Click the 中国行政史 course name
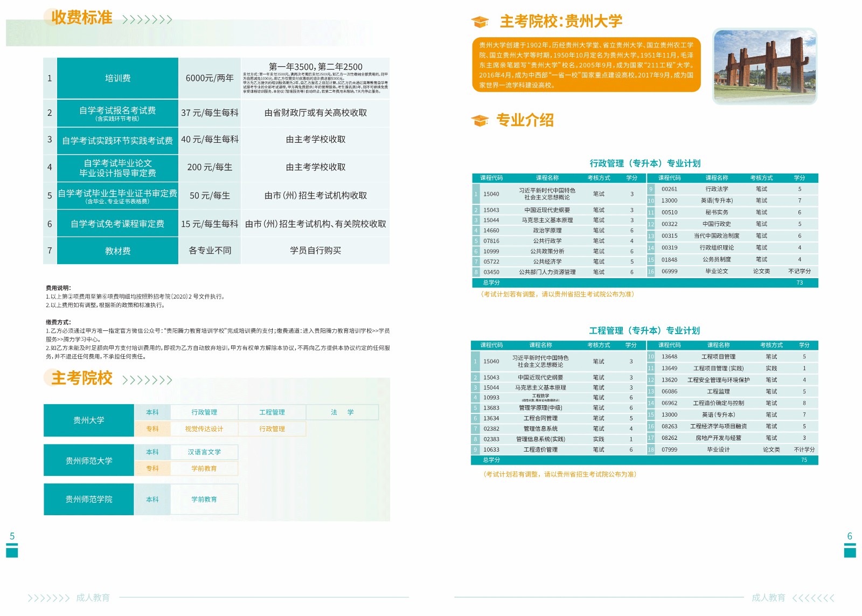The height and width of the screenshot is (616, 862). coord(717,224)
